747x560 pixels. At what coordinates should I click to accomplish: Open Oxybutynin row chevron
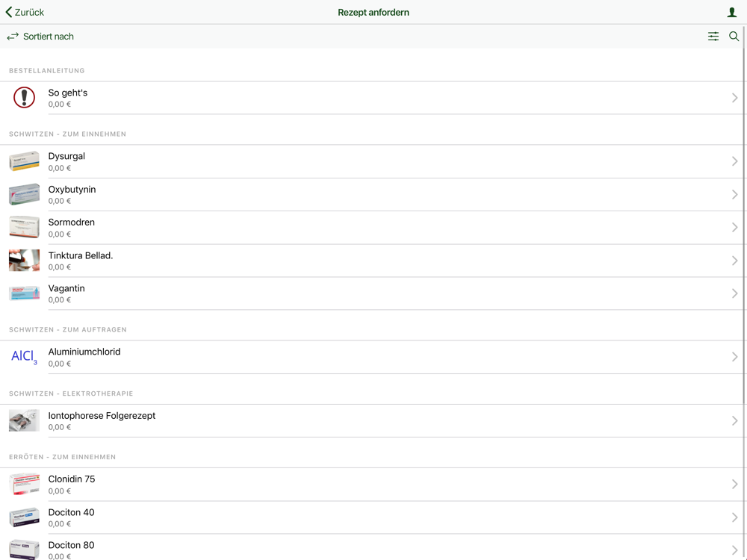pyautogui.click(x=734, y=194)
